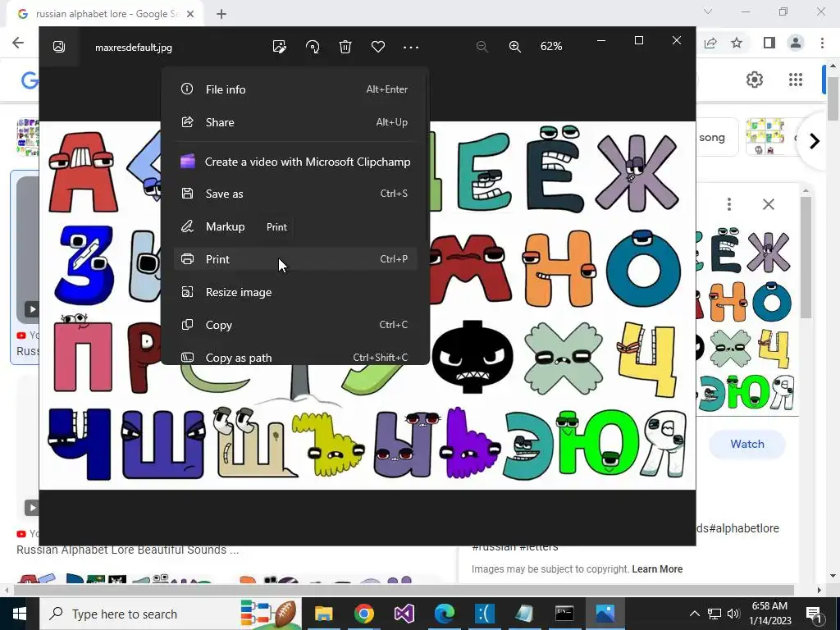Delete the photo with the trash icon
The height and width of the screenshot is (630, 840).
click(x=345, y=47)
